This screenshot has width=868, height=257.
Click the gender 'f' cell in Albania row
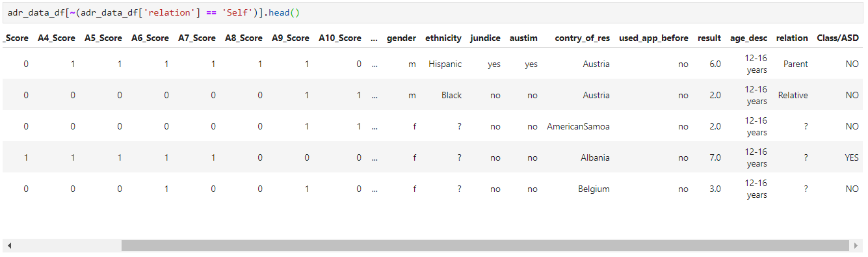coord(414,158)
